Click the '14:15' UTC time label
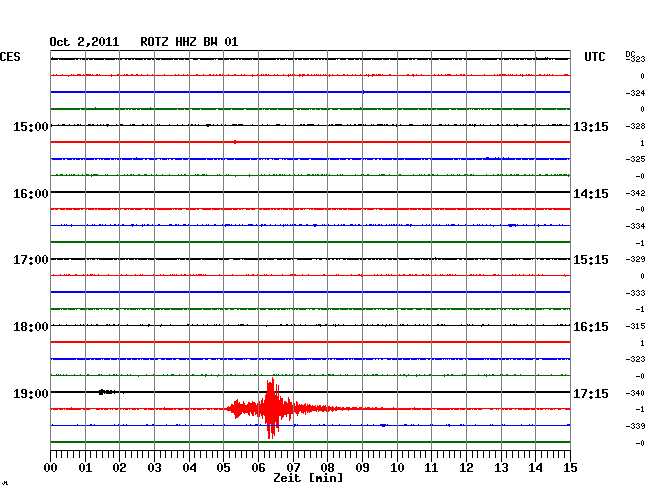The height and width of the screenshot is (494, 650). [591, 194]
